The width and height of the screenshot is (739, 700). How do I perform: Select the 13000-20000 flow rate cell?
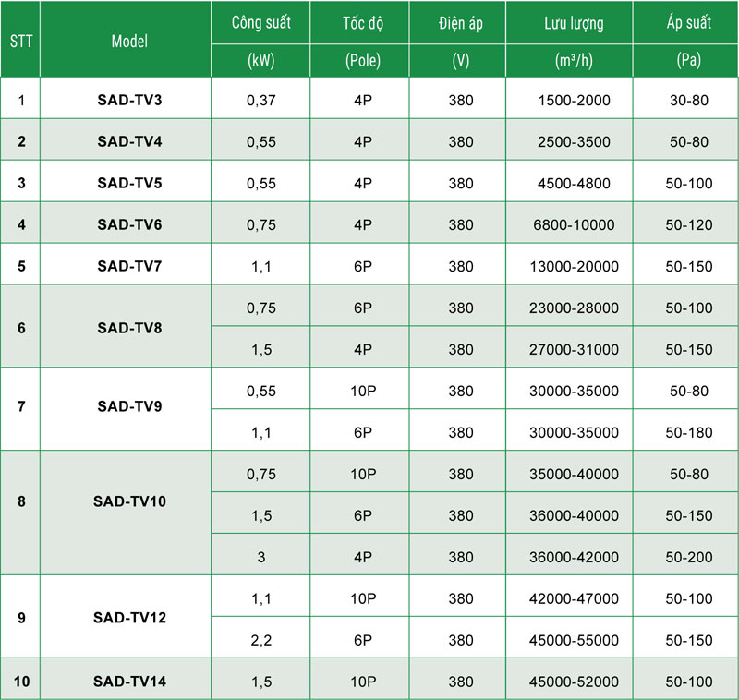pos(574,266)
